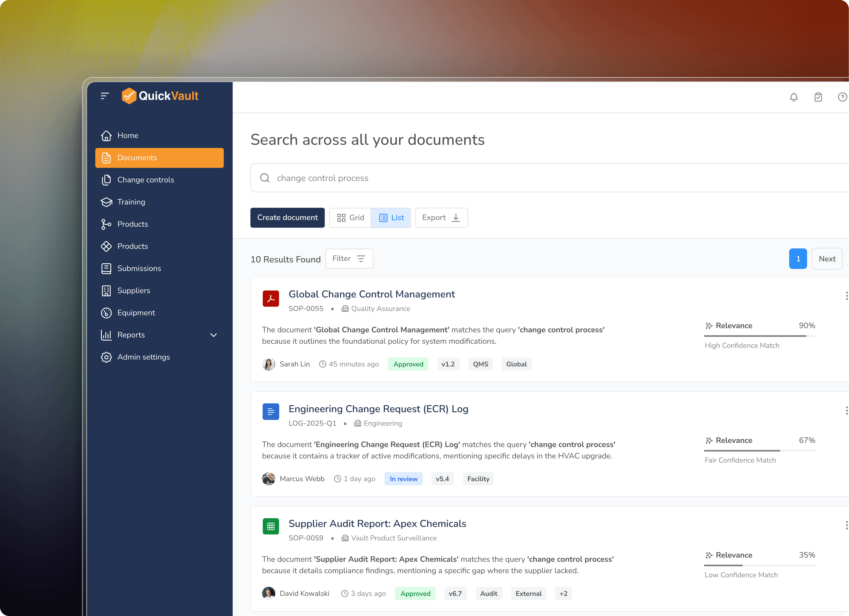849x616 pixels.
Task: Open the Filter dropdown
Action: click(x=349, y=259)
